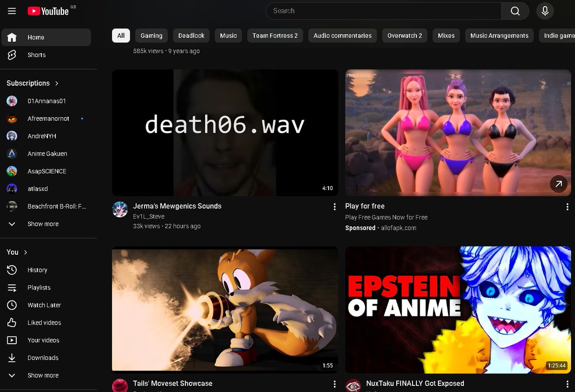The height and width of the screenshot is (392, 575).
Task: Open options menu for Play for free ad
Action: (x=567, y=207)
